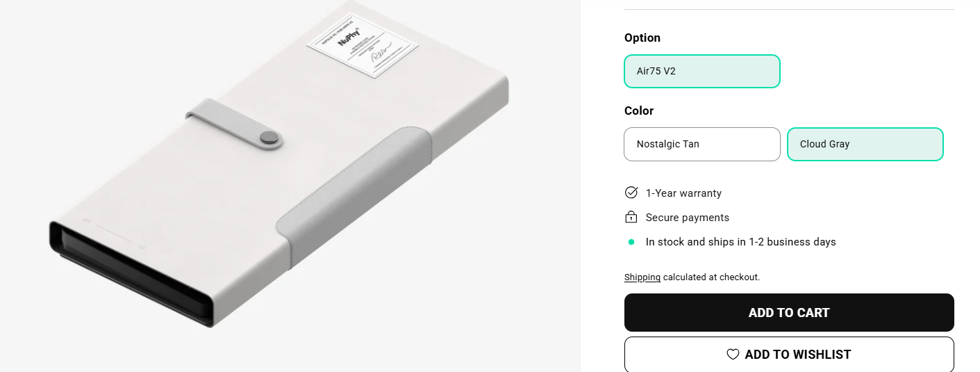The width and height of the screenshot is (980, 372).
Task: Click the ADD TO WISHLIST text
Action: click(x=797, y=354)
